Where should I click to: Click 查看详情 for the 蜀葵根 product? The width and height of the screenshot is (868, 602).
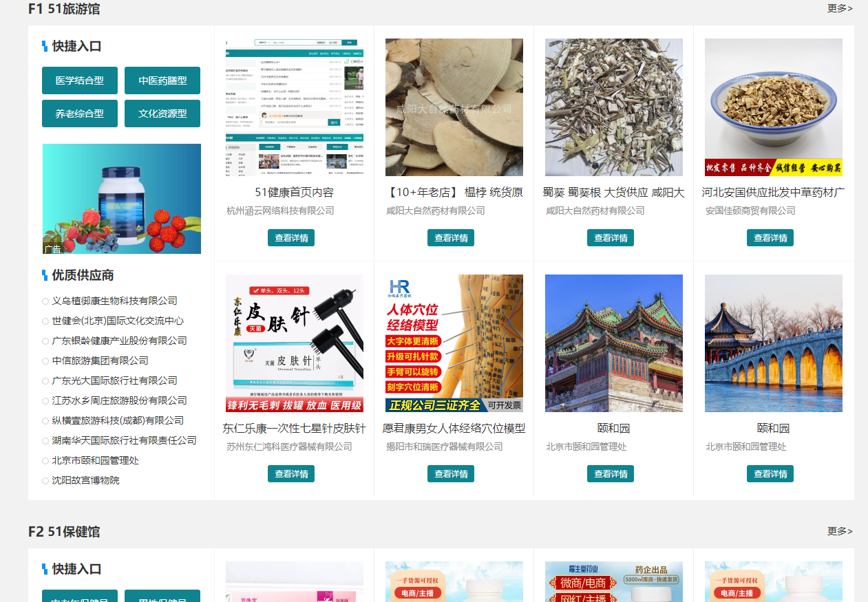click(611, 238)
